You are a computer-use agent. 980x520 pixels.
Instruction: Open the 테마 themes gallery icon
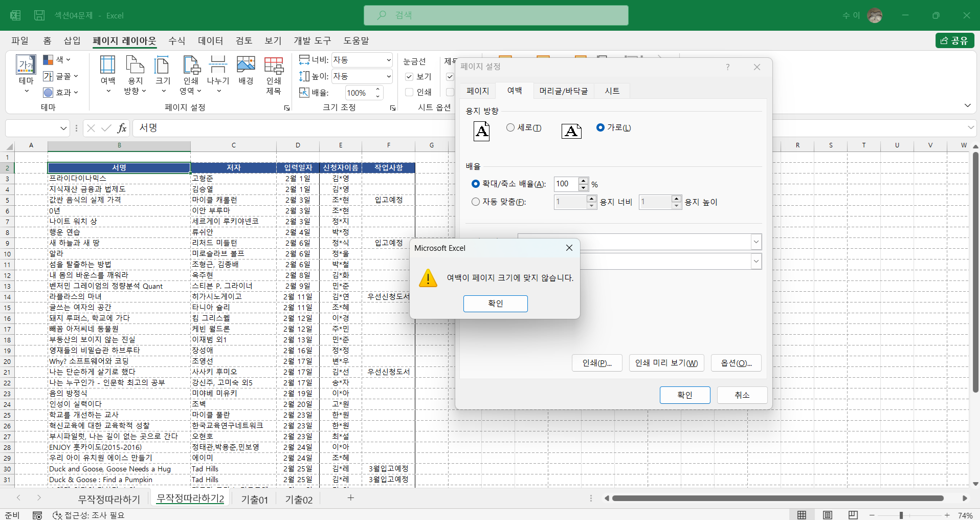click(26, 74)
